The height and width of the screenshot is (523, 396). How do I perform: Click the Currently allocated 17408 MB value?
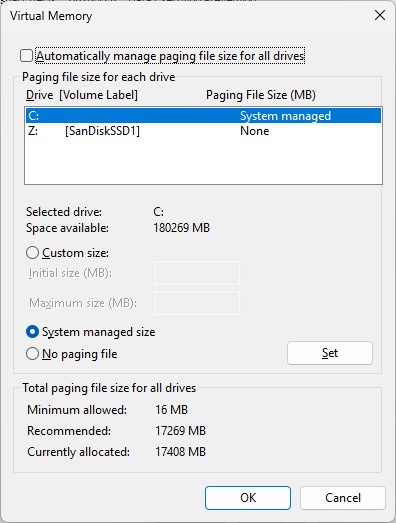pyautogui.click(x=180, y=452)
